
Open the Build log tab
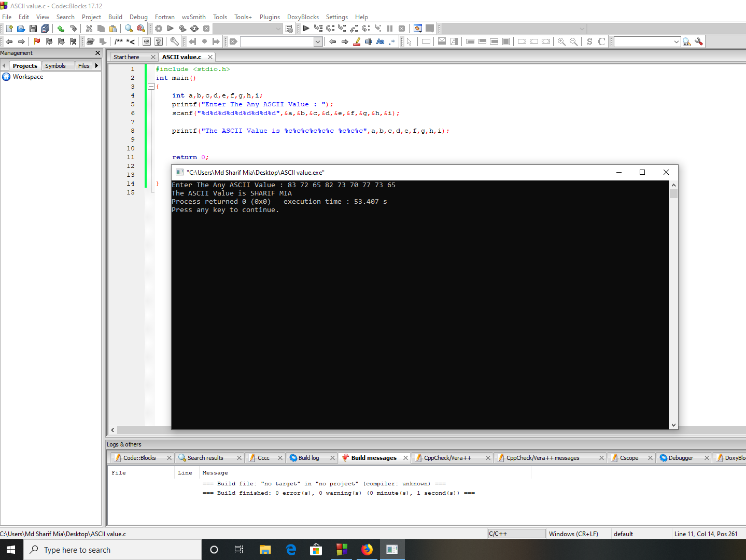pos(308,458)
